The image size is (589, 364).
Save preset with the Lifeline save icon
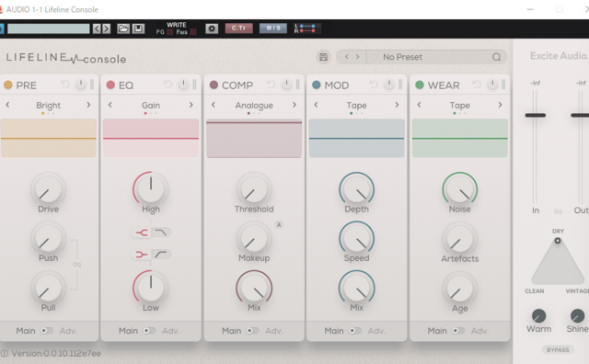[323, 57]
